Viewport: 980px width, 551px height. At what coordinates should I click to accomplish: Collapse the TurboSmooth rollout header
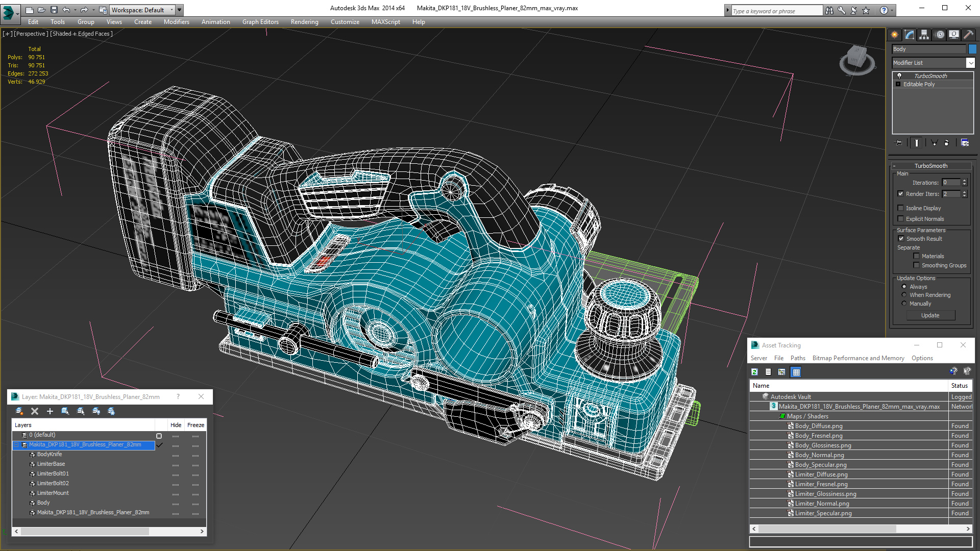(x=931, y=166)
